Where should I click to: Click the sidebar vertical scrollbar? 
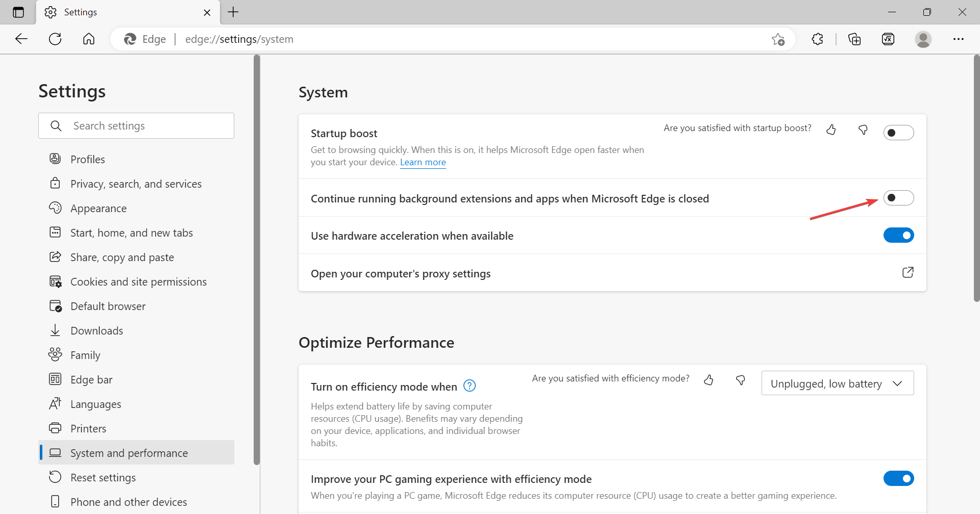(x=257, y=260)
